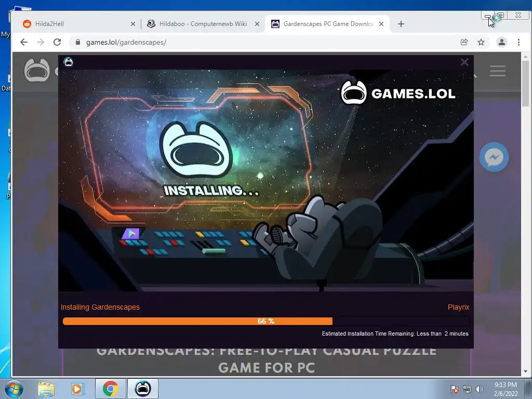Click the Estimated Installation Time Remaining text
The image size is (532, 399).
395,334
